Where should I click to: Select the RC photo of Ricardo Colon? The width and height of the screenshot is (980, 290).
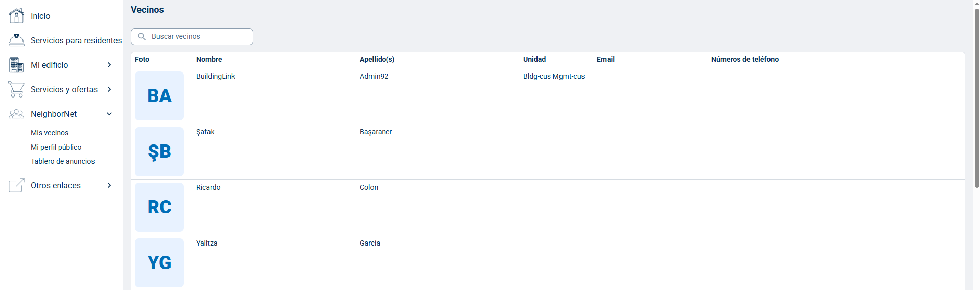(159, 207)
